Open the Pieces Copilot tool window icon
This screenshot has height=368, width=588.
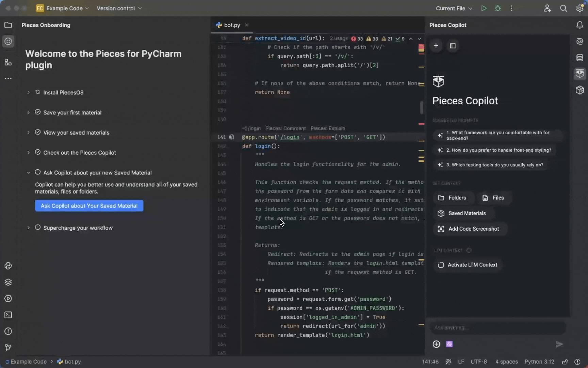click(x=580, y=74)
